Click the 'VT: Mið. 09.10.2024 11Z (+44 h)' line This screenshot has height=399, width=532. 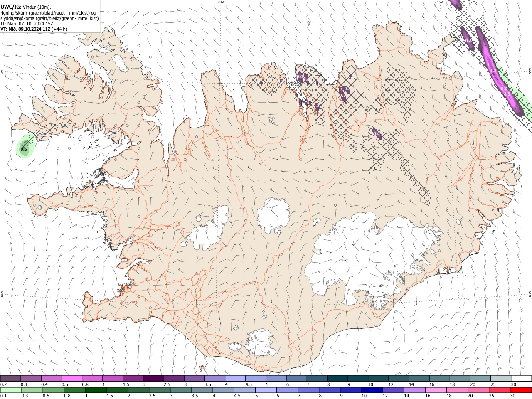pos(34,29)
